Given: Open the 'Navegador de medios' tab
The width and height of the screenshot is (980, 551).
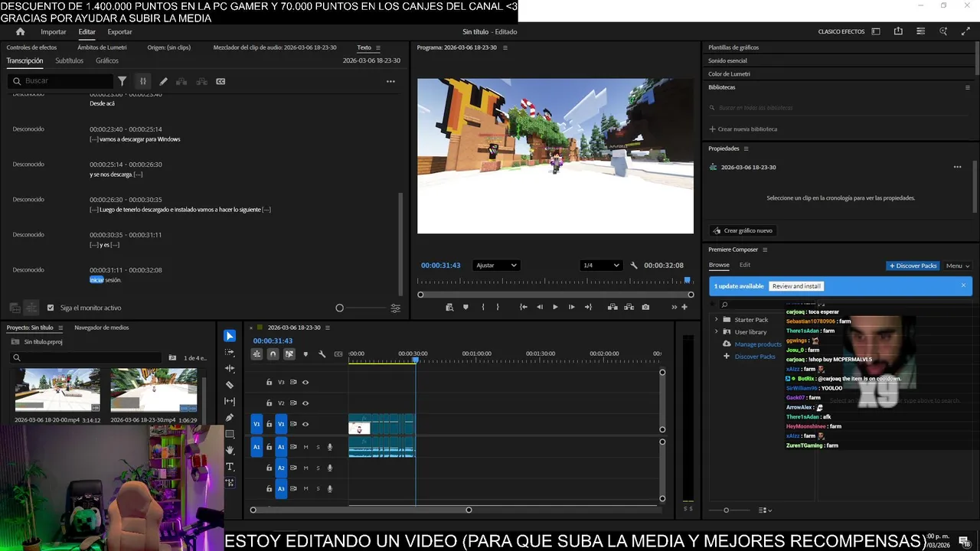Looking at the screenshot, I should (101, 328).
